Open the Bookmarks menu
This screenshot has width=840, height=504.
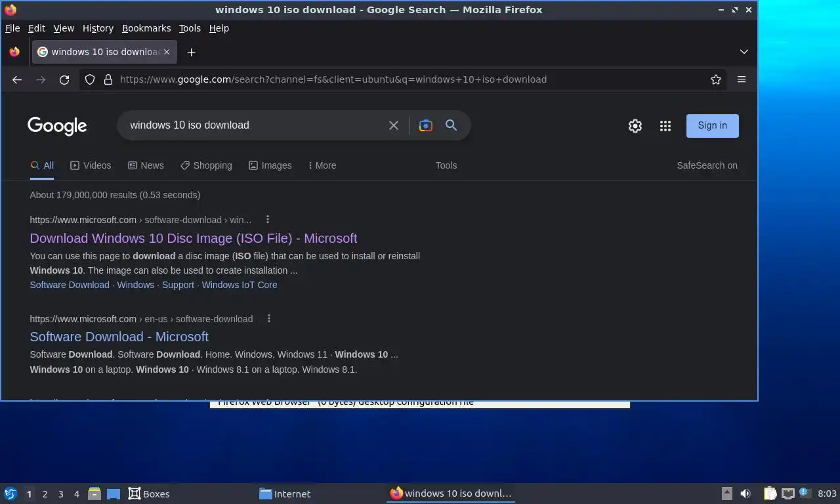tap(146, 28)
